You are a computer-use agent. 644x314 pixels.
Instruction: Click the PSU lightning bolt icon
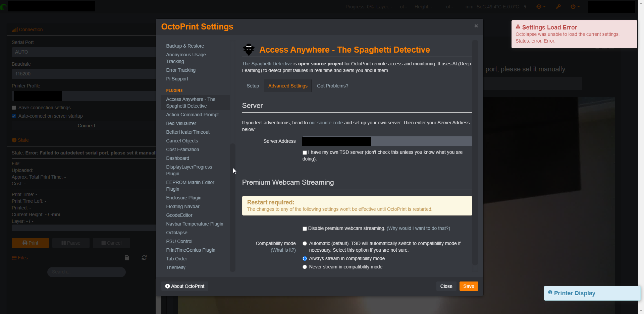tap(525, 7)
